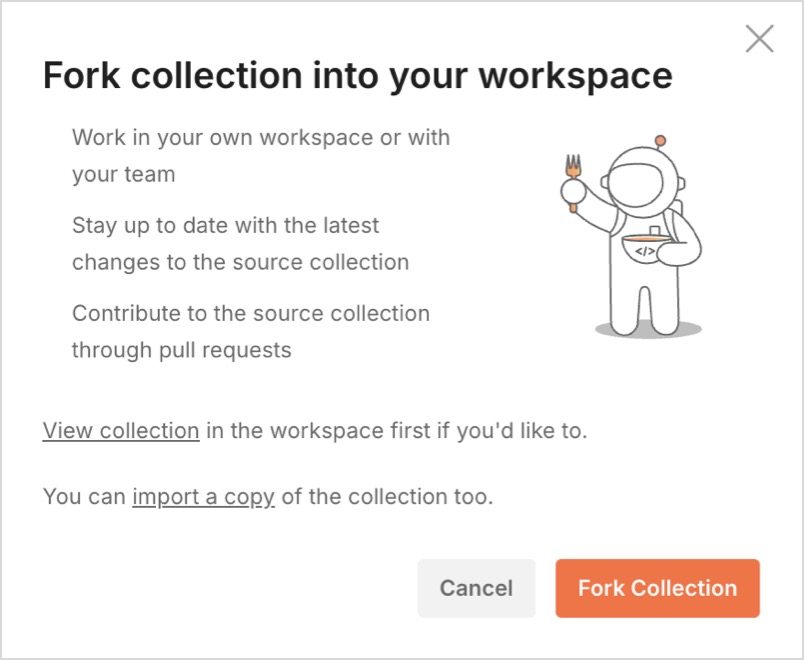
Task: Click the 'Contribute to the source collection' text
Action: (x=251, y=313)
